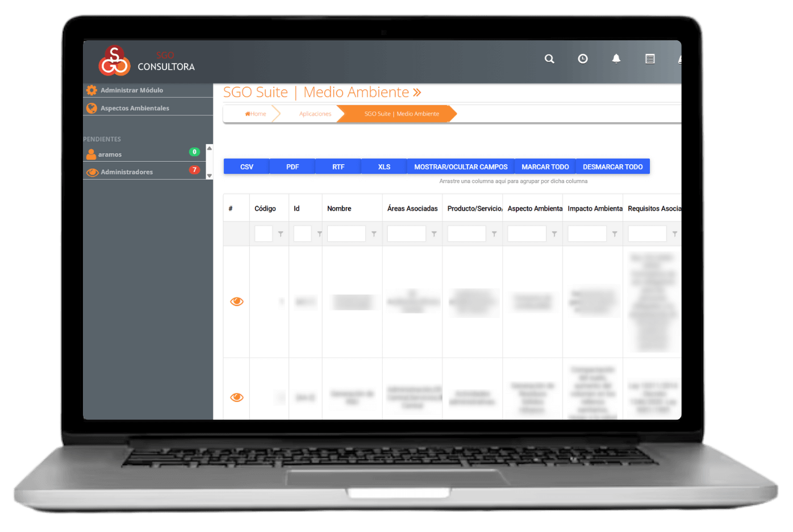Click the eye icon in first row
Screen dimensions: 793x532
[x=237, y=301]
